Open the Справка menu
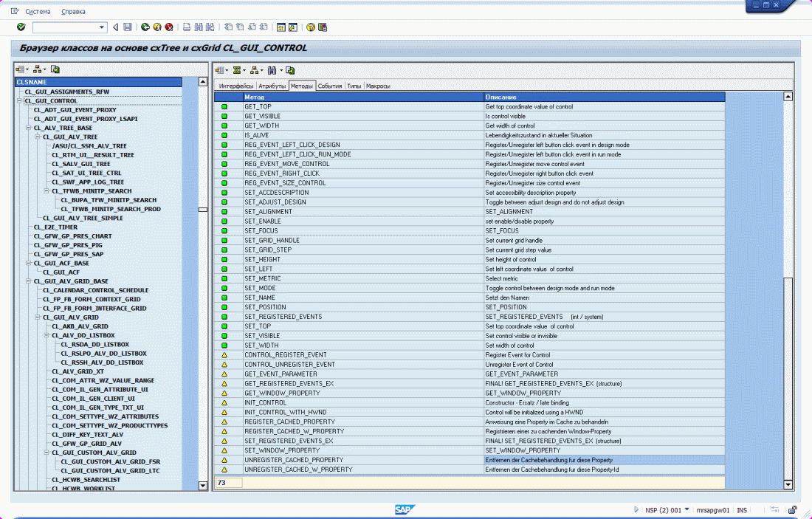This screenshot has width=812, height=519. [x=74, y=11]
